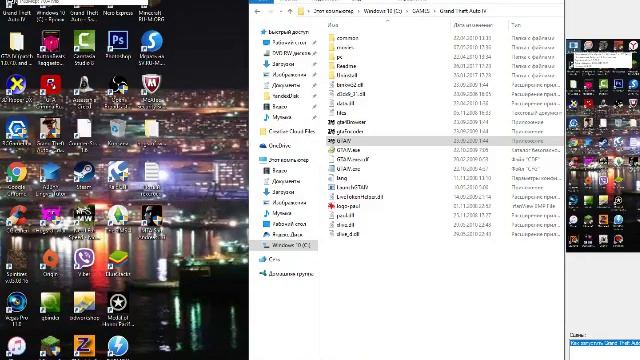The image size is (640, 360).
Task: Expand chevron after 'Windows 10 (C:)' in address bar
Action: tap(407, 11)
